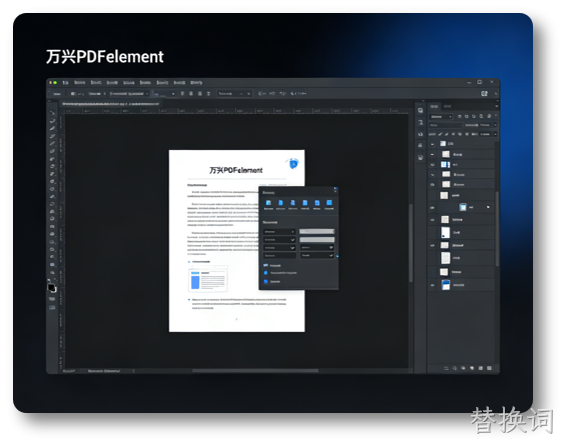The width and height of the screenshot is (565, 445).
Task: Click the rightmost icon at layers panel bottom
Action: pyautogui.click(x=489, y=368)
